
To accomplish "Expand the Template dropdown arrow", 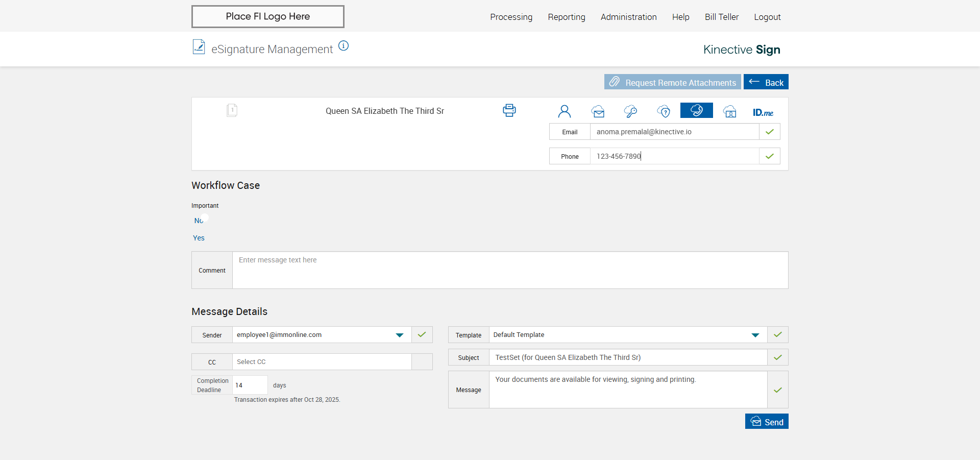I will (755, 335).
